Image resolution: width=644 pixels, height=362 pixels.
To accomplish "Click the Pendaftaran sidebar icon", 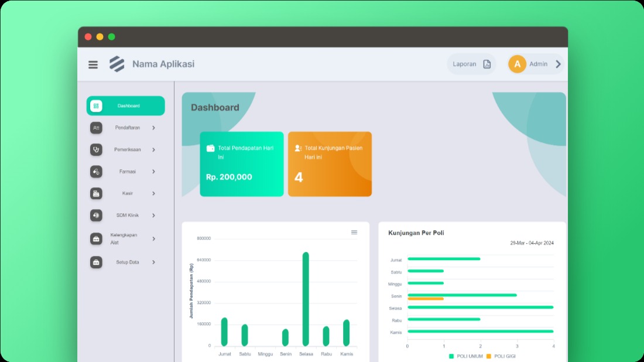I will click(96, 128).
